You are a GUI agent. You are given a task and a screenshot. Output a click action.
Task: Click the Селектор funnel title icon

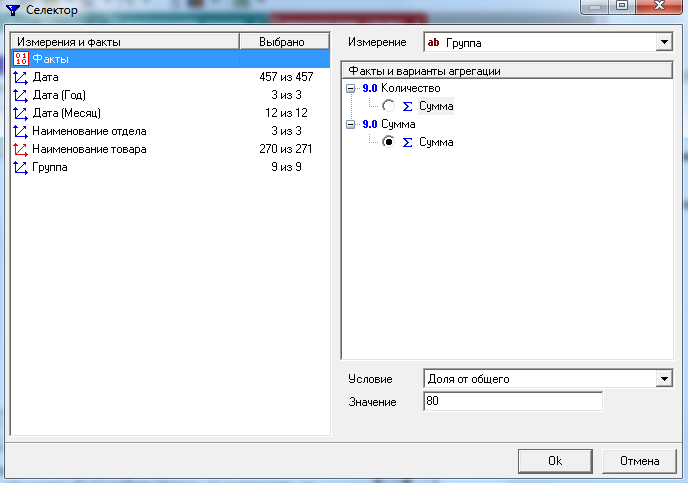click(13, 10)
